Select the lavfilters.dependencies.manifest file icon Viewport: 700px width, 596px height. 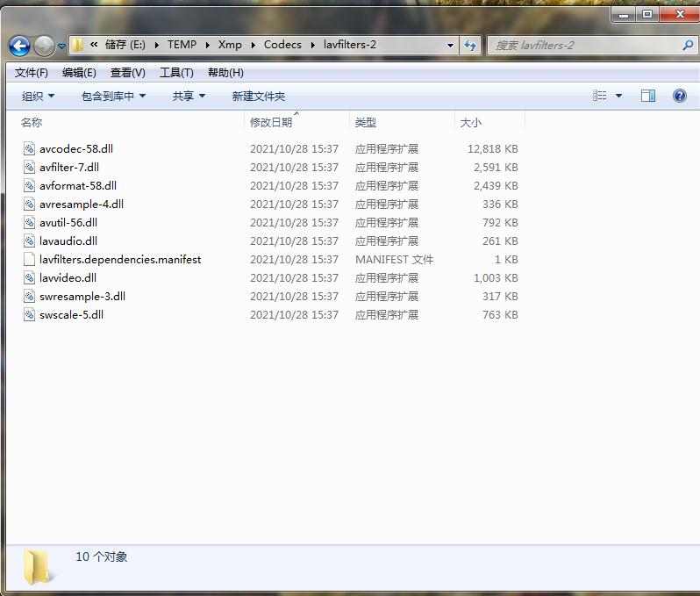(30, 260)
